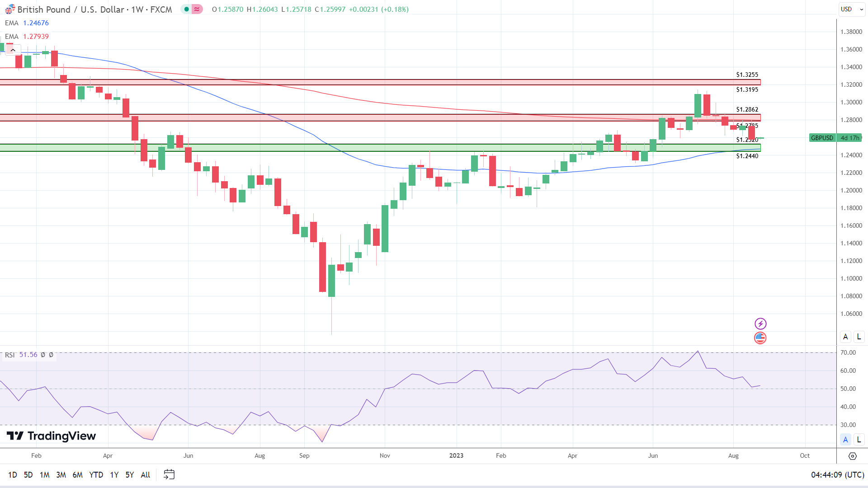Click the 4d 17h countdown label

[x=849, y=138]
